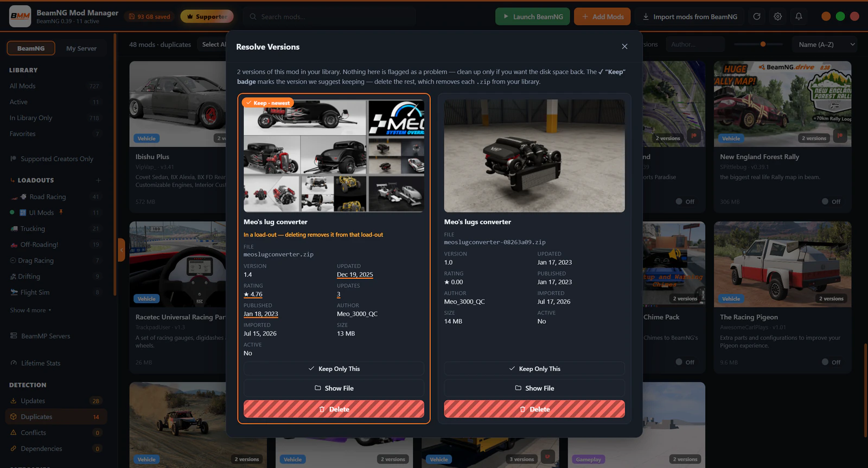Image resolution: width=868 pixels, height=468 pixels.
Task: Toggle Supported Creators Only filter
Action: pyautogui.click(x=52, y=159)
